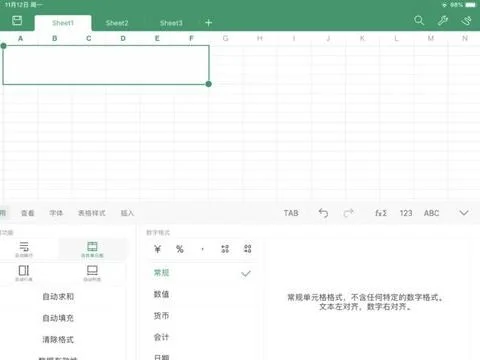Open the 插入 tab
The image size is (480, 360).
pos(127,213)
